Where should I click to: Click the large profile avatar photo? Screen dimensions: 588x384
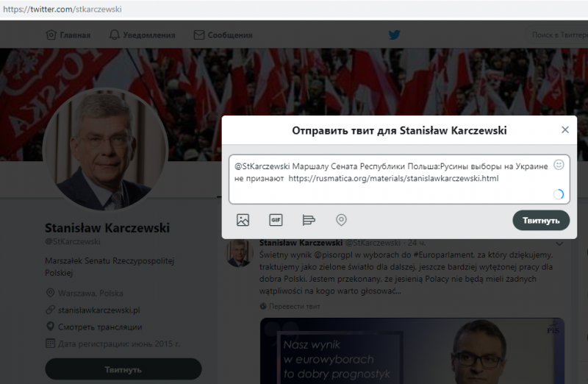(105, 149)
